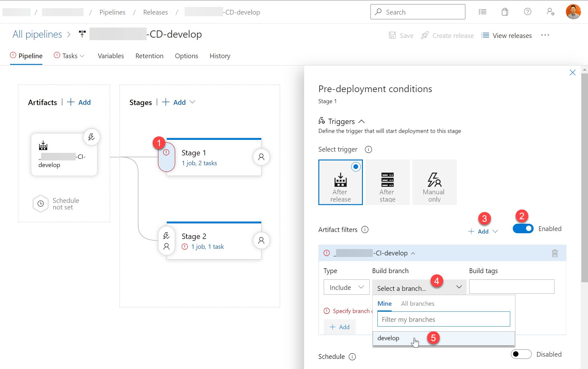Show info about Schedule
Screen dimensions: 588x369
[x=352, y=357]
